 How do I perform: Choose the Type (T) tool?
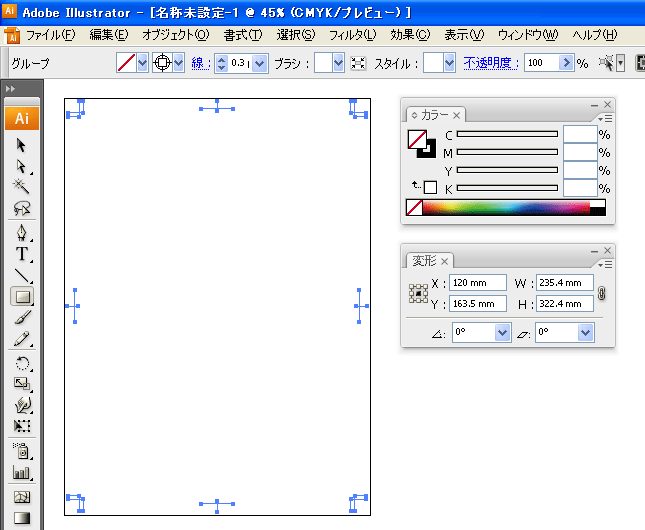click(x=21, y=254)
